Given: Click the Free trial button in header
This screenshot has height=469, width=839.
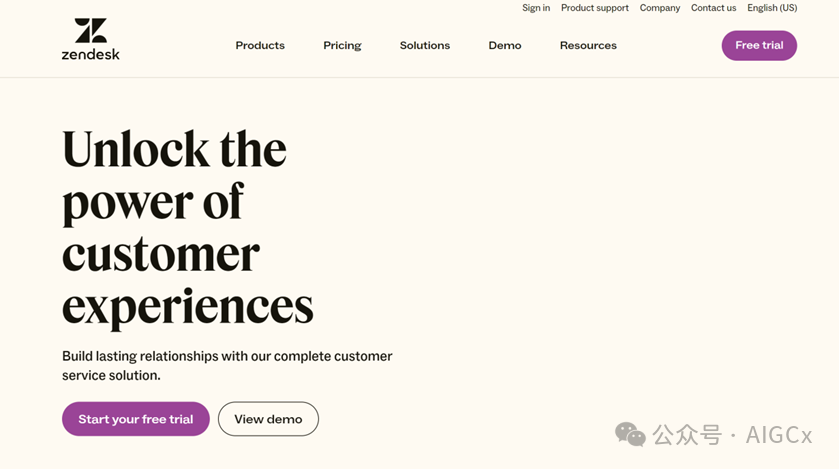Looking at the screenshot, I should coord(759,45).
